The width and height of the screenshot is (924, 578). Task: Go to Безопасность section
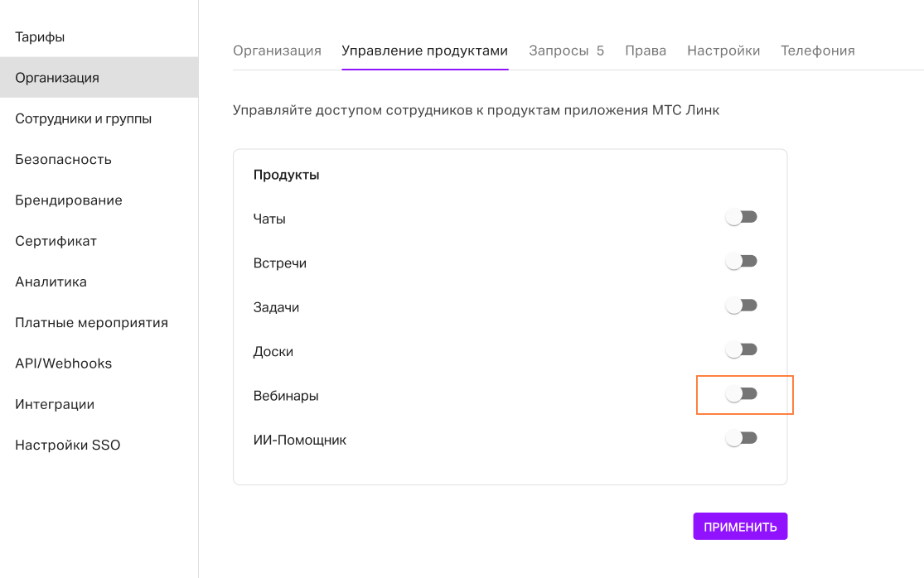pyautogui.click(x=63, y=159)
